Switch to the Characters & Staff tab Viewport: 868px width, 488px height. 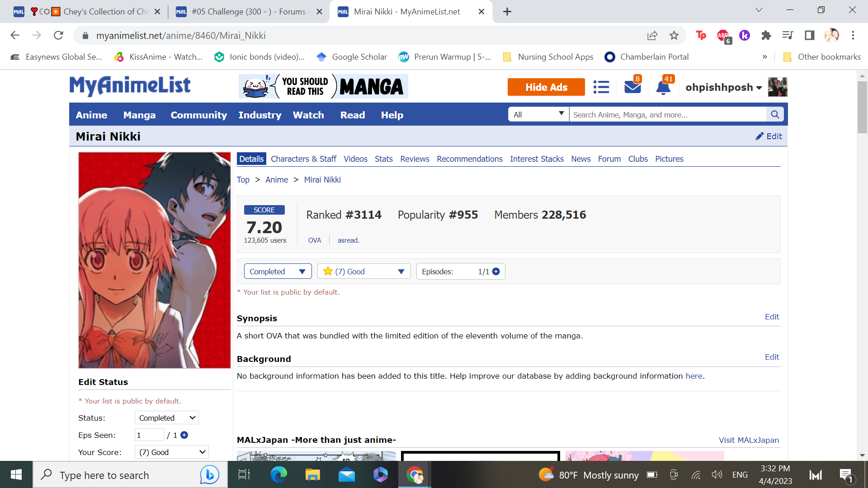point(303,159)
